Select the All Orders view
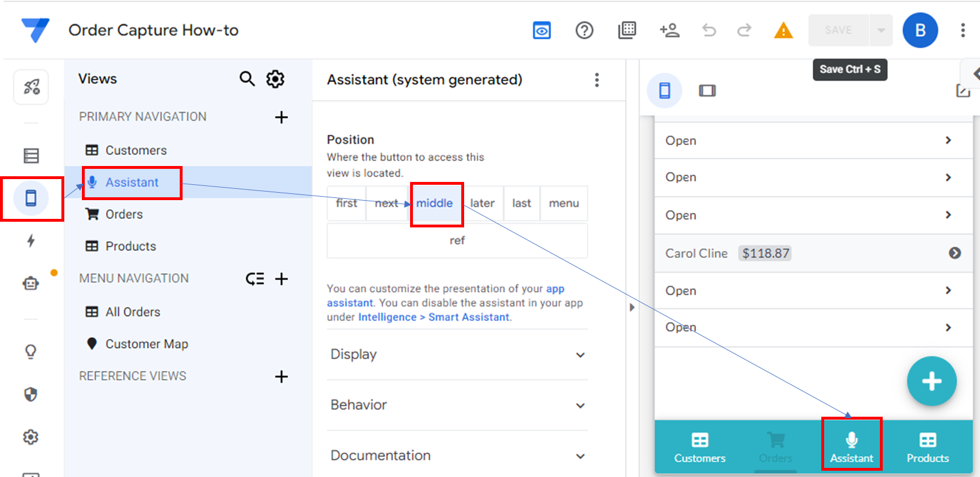 pyautogui.click(x=188, y=312)
